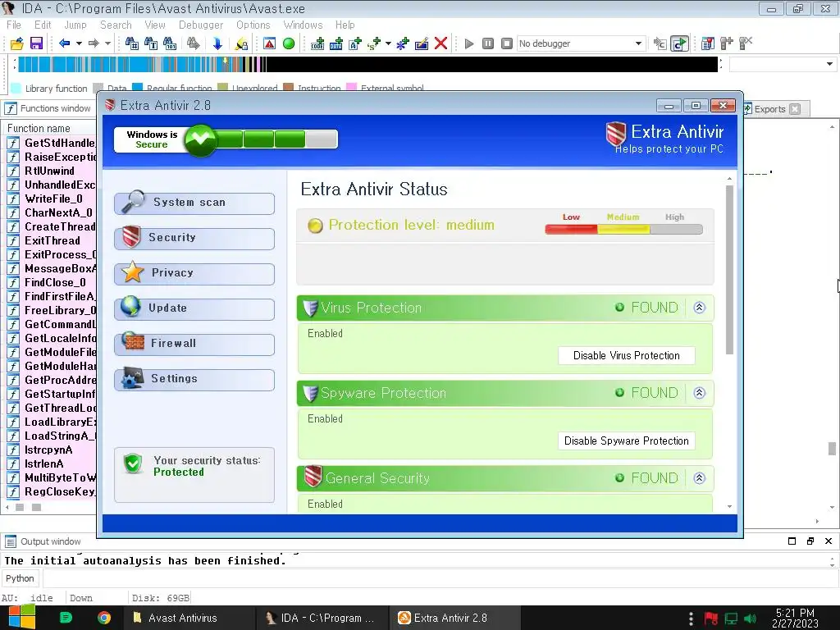
Task: Collapse the Spyware Protection section chevron
Action: pyautogui.click(x=699, y=393)
